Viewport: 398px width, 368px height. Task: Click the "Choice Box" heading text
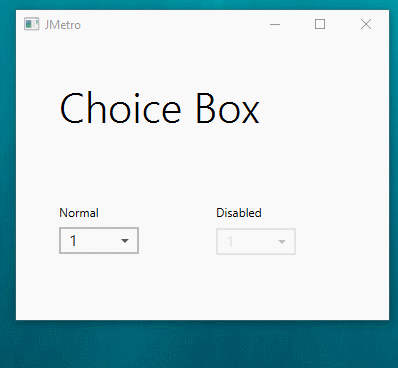(160, 108)
